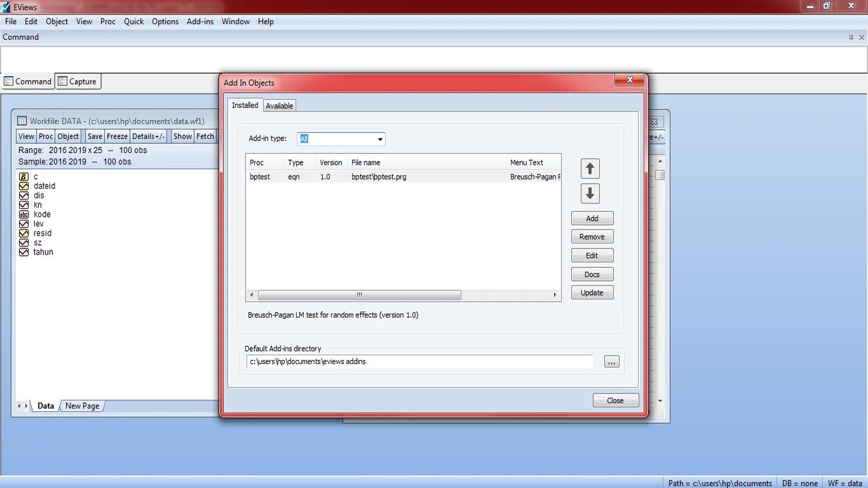Click the File name column header

click(426, 163)
